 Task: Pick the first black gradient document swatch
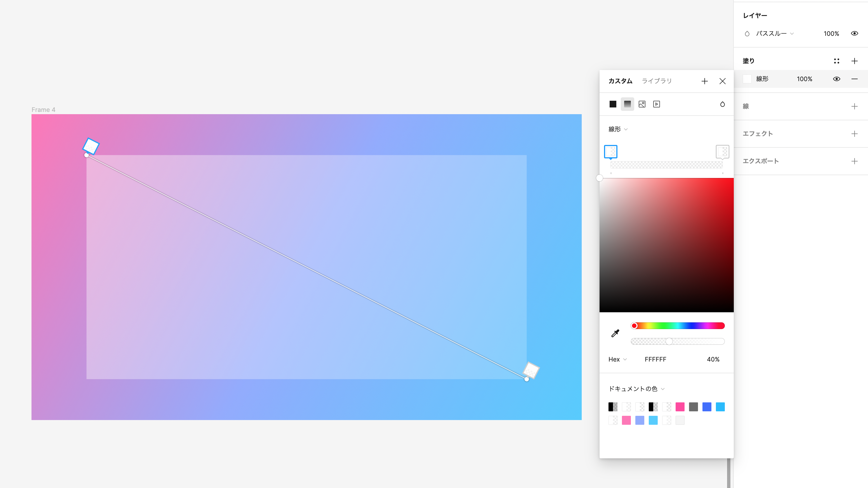613,407
